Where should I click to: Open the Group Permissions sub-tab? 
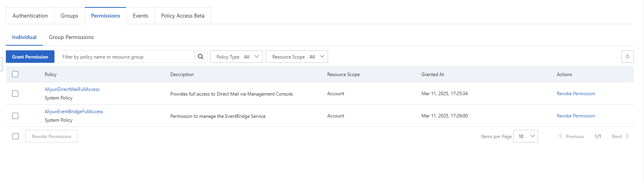tap(71, 37)
